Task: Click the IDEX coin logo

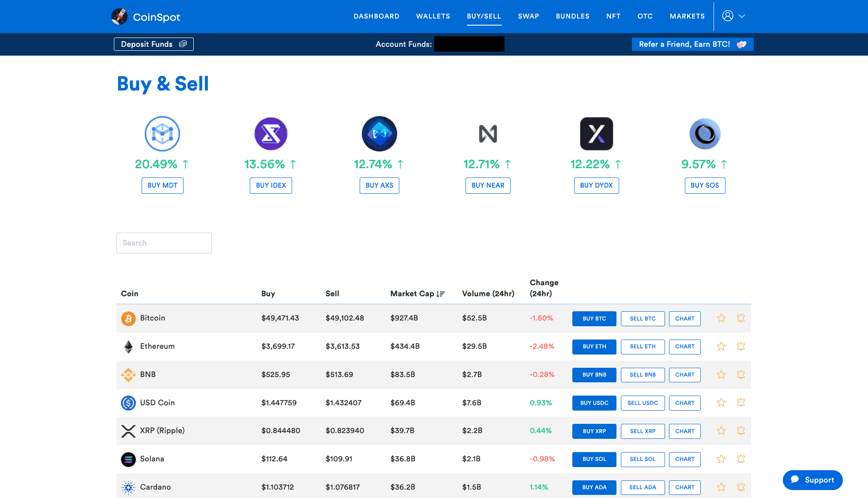Action: 271,134
